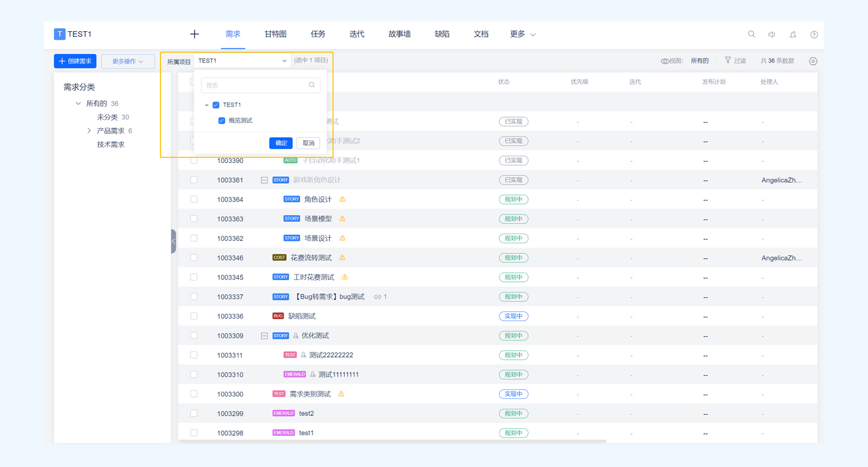
Task: Click the 过滤 funnel filter icon
Action: [x=728, y=61]
